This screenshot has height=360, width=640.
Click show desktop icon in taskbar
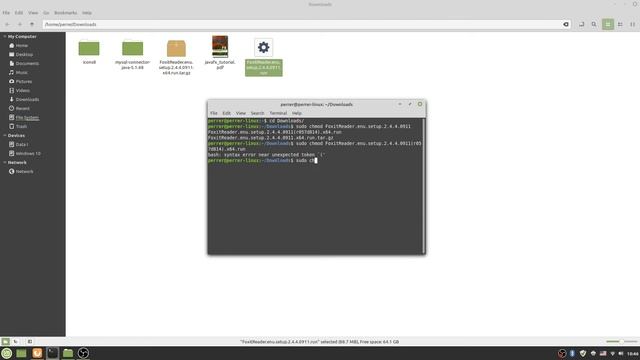[x=21, y=353]
